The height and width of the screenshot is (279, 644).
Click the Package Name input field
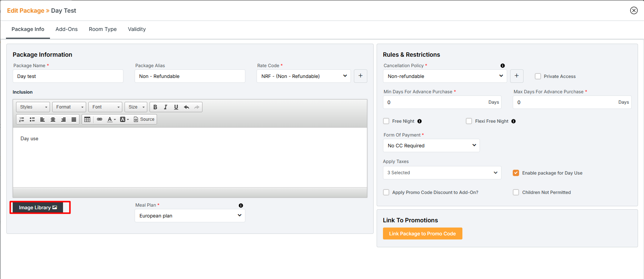[x=68, y=76]
